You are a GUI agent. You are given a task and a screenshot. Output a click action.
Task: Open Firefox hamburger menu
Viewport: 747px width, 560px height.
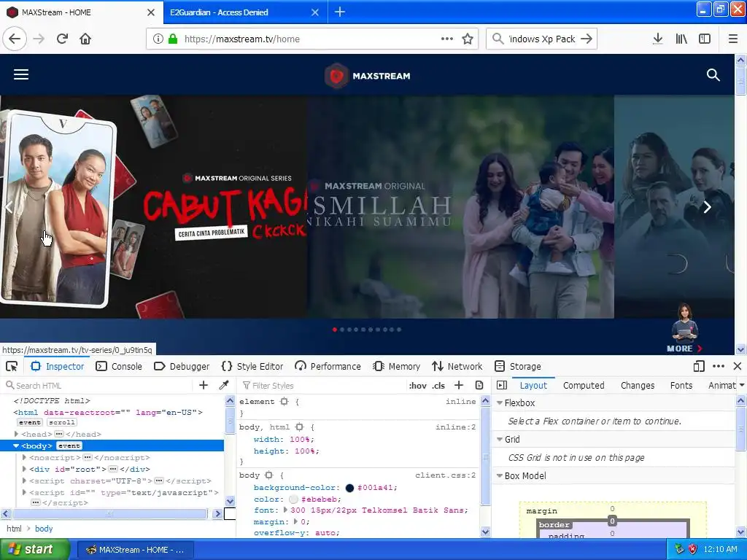click(733, 39)
